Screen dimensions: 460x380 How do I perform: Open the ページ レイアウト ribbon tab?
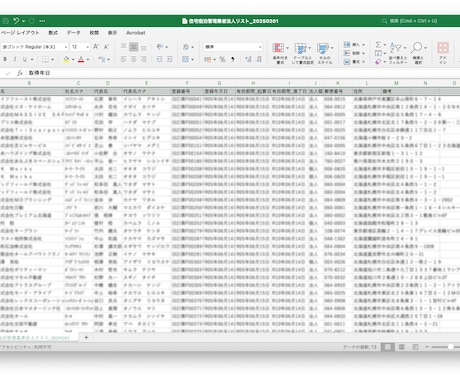pyautogui.click(x=20, y=33)
